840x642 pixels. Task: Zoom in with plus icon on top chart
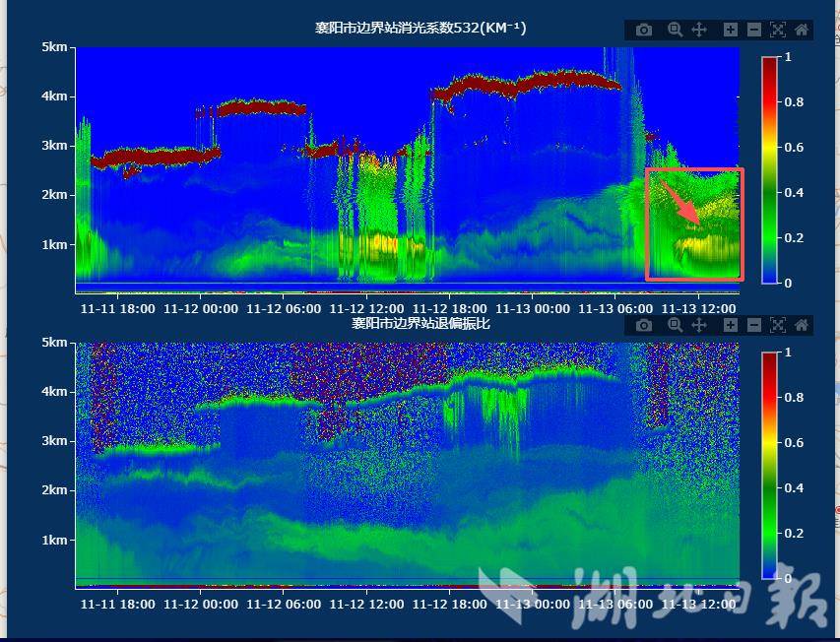tap(731, 30)
